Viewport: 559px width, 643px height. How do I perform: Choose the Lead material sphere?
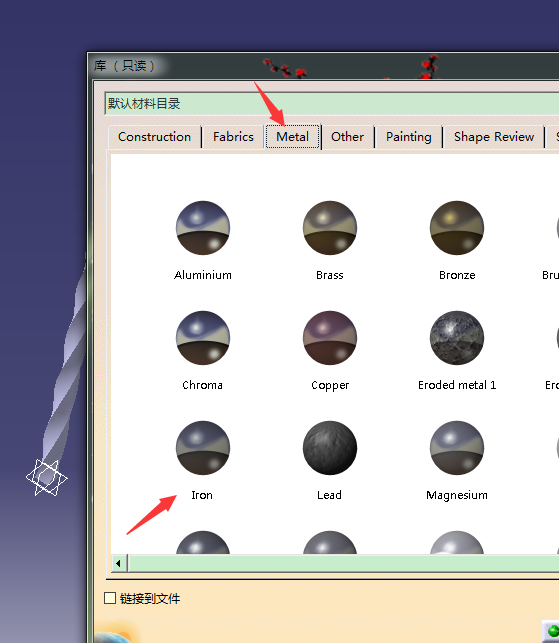pos(330,447)
